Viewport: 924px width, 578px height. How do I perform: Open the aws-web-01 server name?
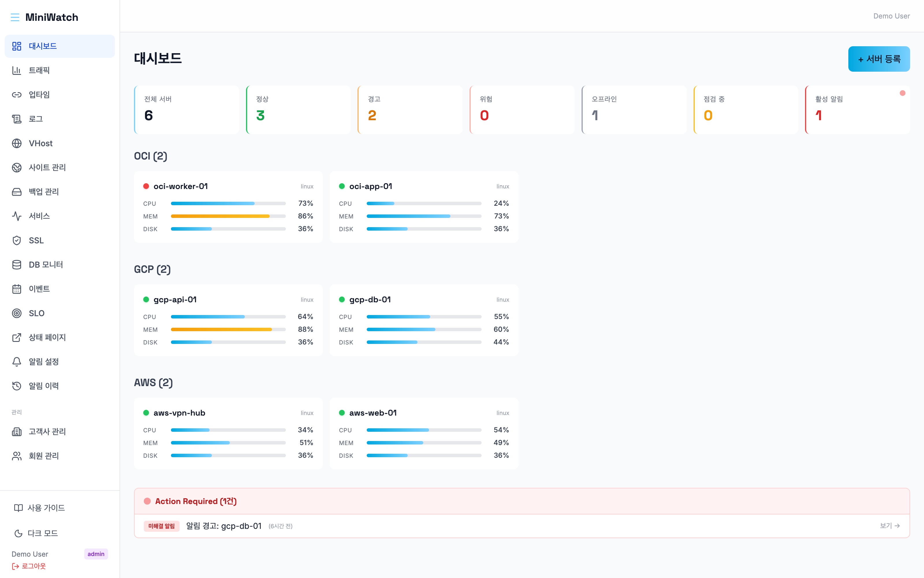tap(373, 413)
